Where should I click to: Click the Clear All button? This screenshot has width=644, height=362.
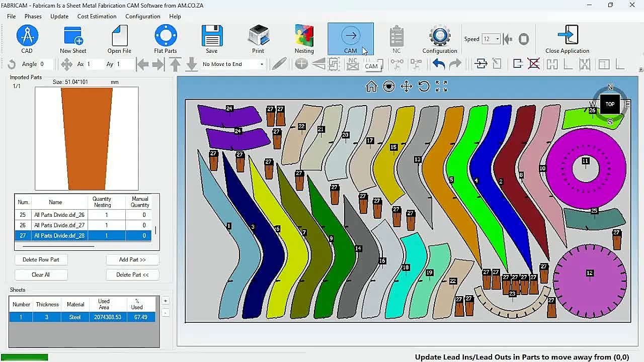click(41, 275)
